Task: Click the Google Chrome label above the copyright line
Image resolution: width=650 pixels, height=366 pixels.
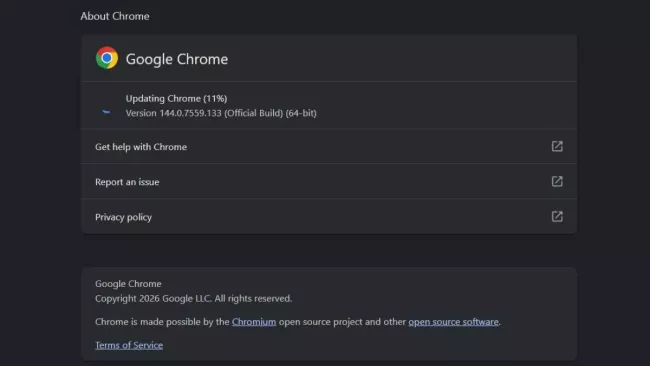Action: [x=128, y=284]
